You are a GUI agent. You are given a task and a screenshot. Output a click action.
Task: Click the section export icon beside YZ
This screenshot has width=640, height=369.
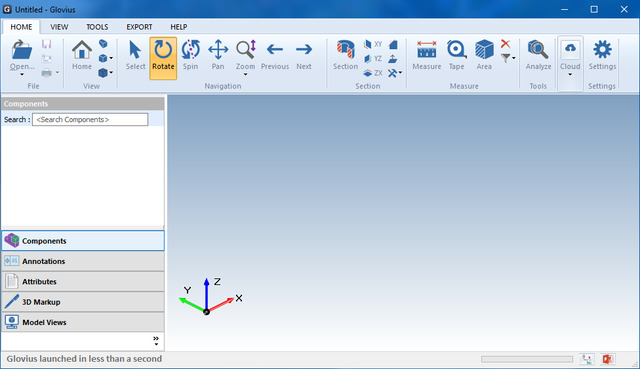click(x=393, y=58)
